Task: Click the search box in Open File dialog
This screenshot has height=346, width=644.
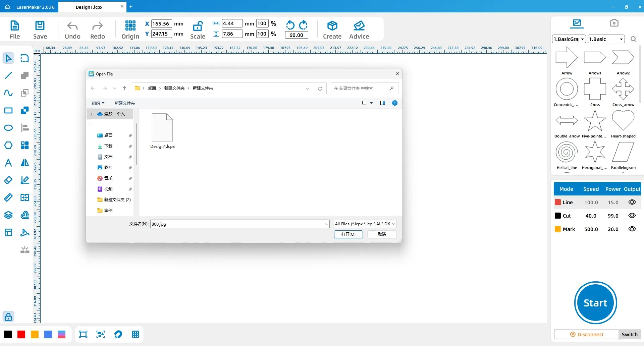Action: point(364,88)
